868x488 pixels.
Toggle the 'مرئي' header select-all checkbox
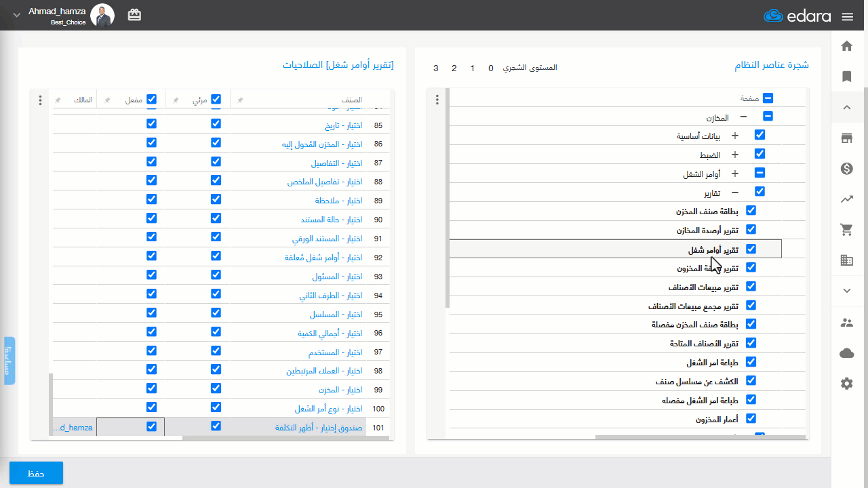point(216,100)
